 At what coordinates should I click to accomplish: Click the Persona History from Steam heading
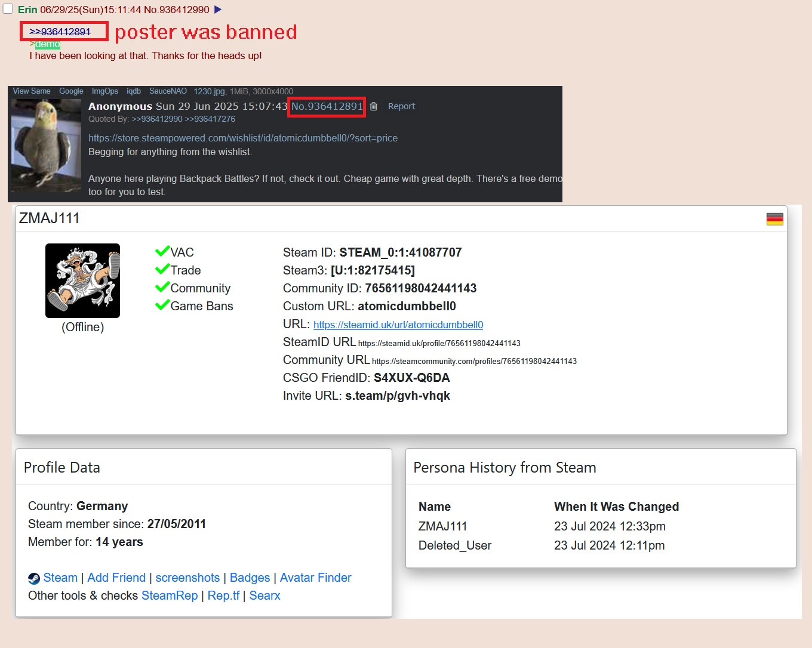pyautogui.click(x=505, y=467)
